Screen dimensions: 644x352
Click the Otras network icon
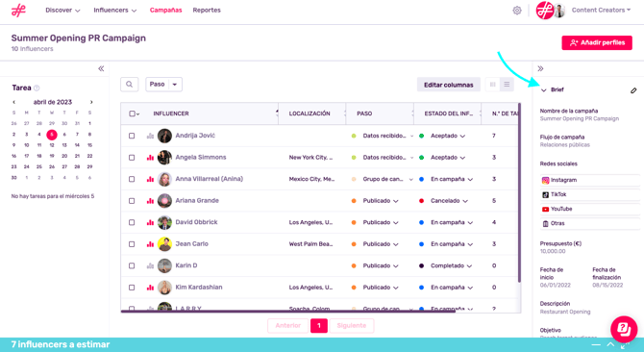545,223
